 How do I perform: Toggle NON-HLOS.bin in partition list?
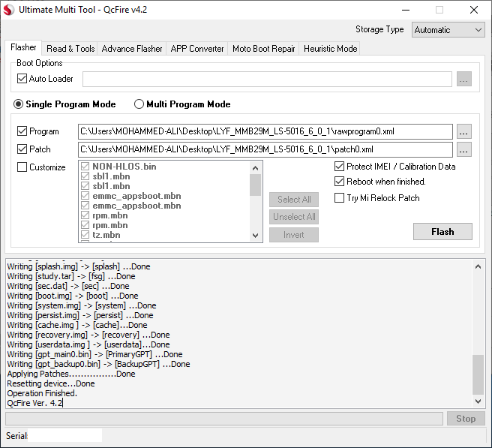point(85,167)
